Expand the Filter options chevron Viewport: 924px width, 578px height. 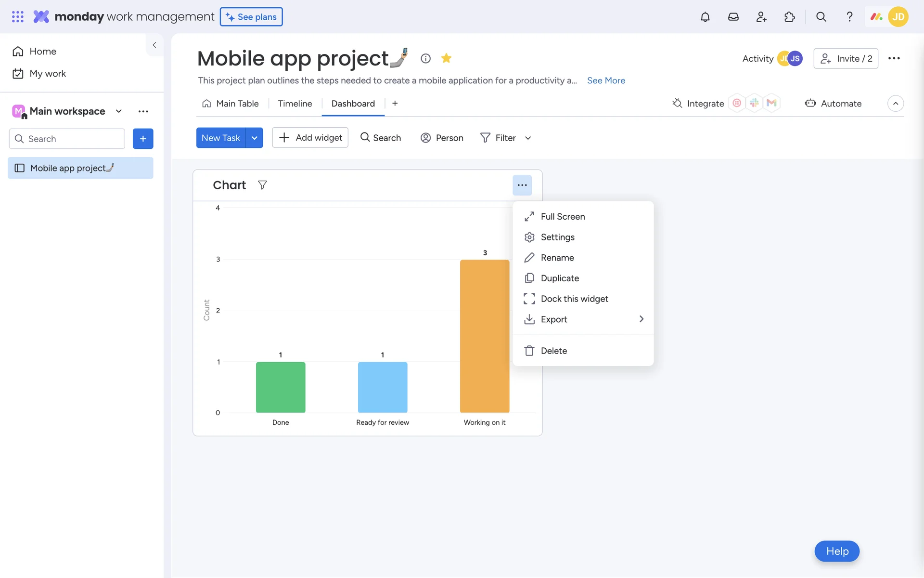coord(528,138)
